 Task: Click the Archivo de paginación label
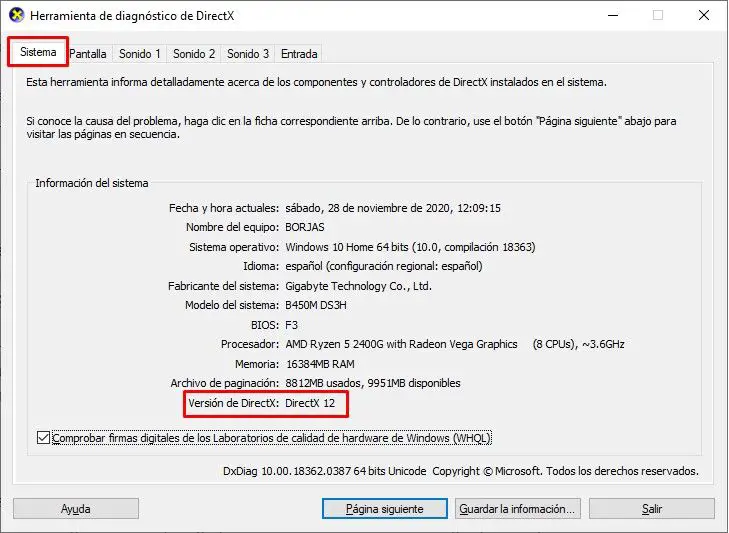(x=225, y=383)
